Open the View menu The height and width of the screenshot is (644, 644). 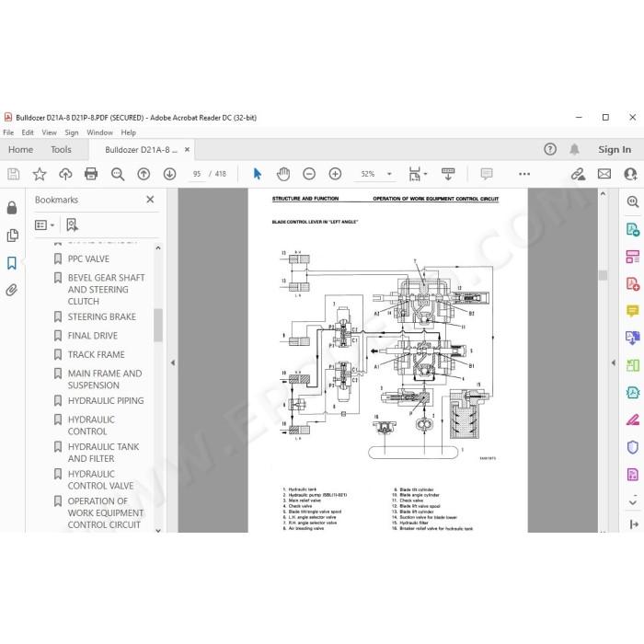coord(50,132)
